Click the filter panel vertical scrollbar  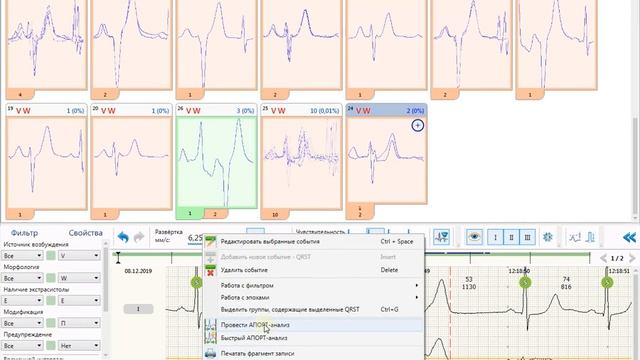coord(105,300)
